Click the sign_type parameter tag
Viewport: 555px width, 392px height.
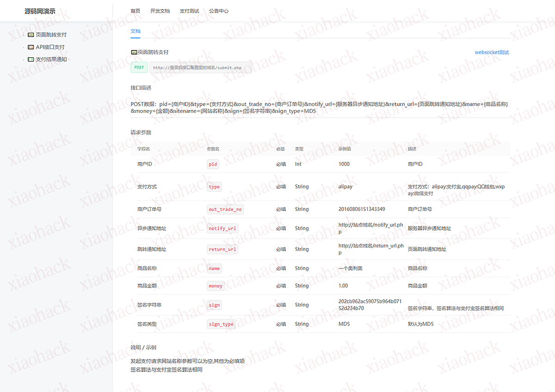pos(221,324)
